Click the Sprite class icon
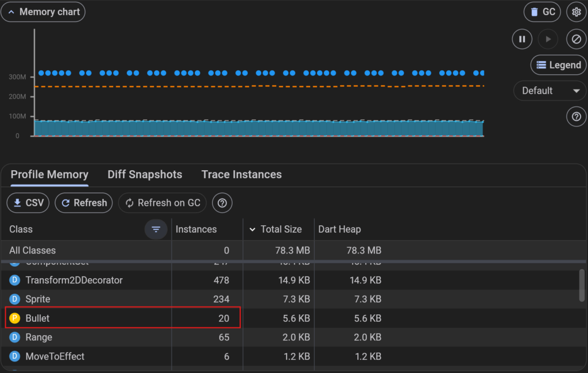The image size is (588, 373). (x=15, y=299)
